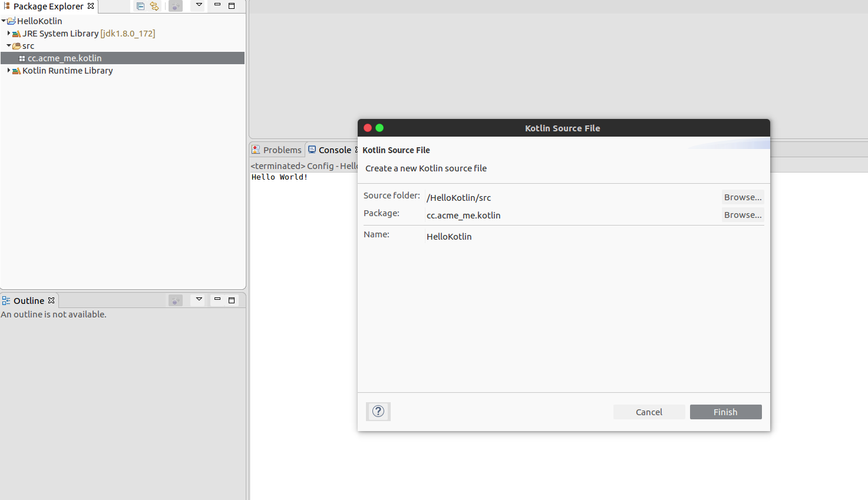
Task: Click the HelloKotlin project folder icon
Action: (11, 21)
